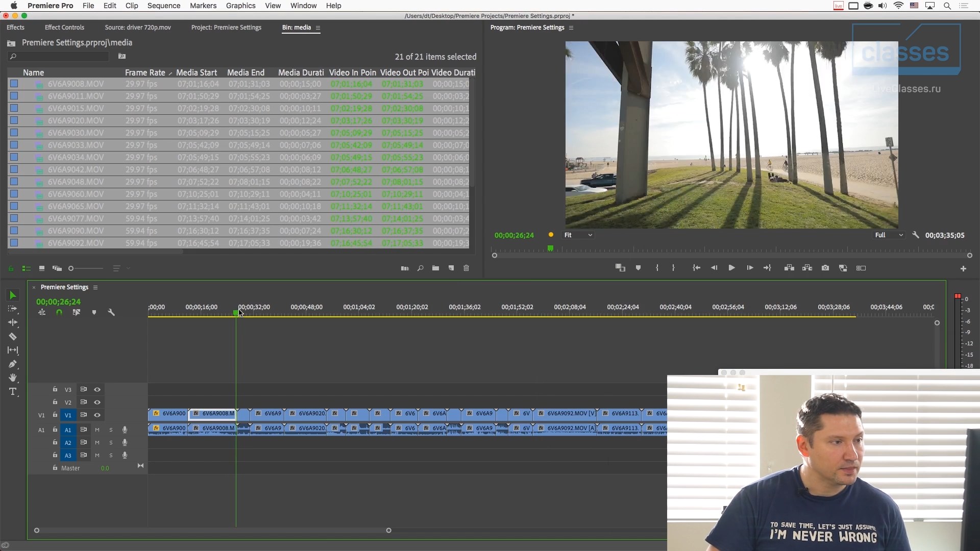Screen dimensions: 980x551
Task: Open the Full playback resolution dropdown
Action: tap(889, 235)
